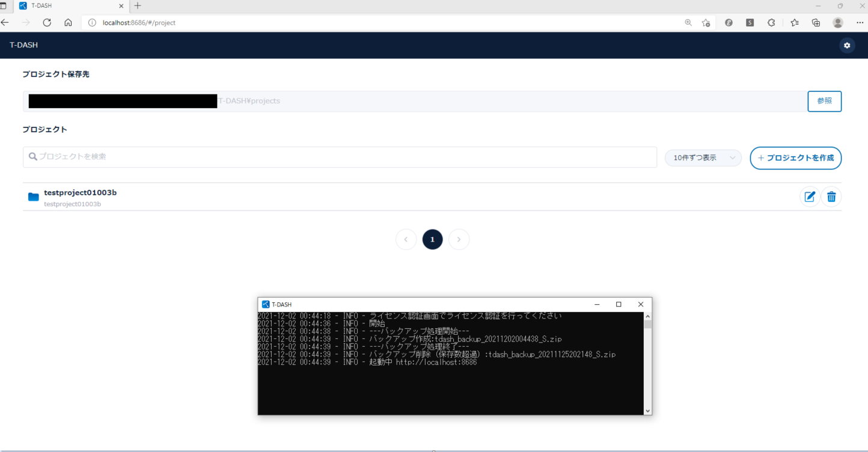868x452 pixels.
Task: Click the T-DASH console scrollbar down arrow
Action: 647,411
